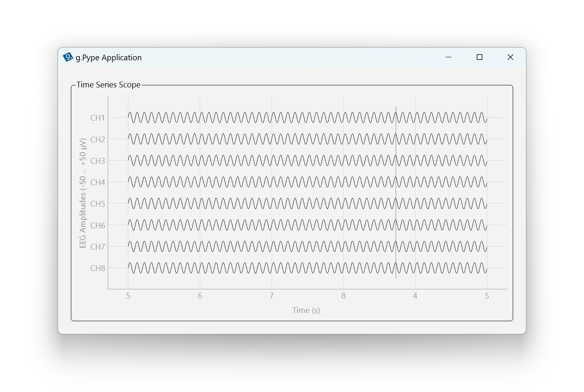Pick the CH4 channel label
Image resolution: width=584 pixels, height=392 pixels.
point(97,182)
